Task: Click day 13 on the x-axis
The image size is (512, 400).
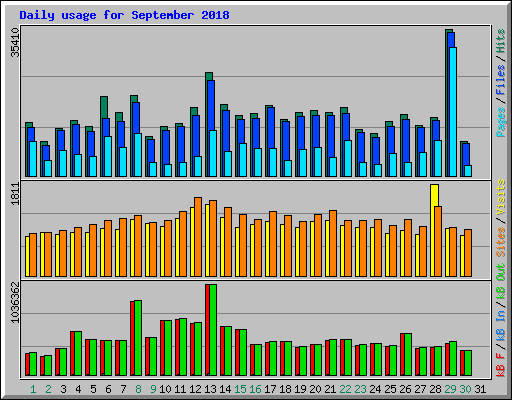Action: click(210, 389)
